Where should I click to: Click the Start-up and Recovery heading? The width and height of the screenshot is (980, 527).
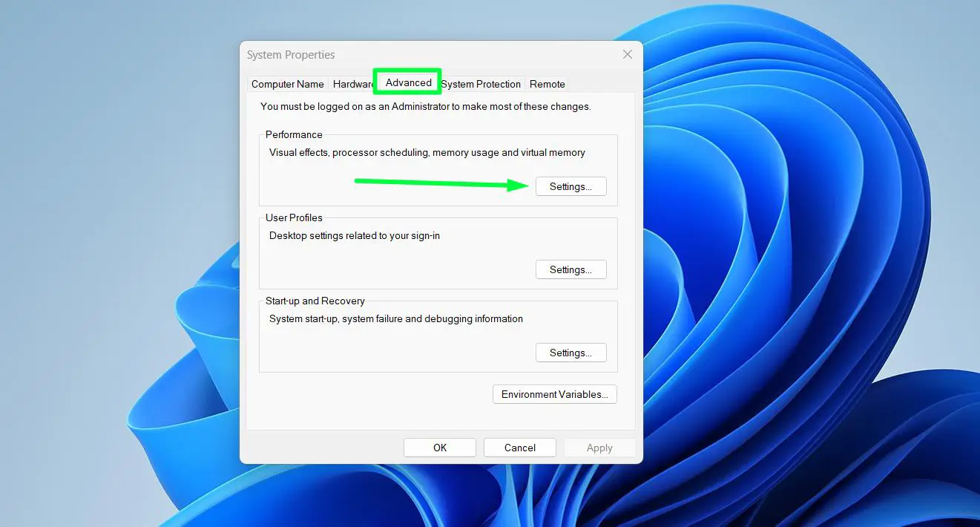315,301
